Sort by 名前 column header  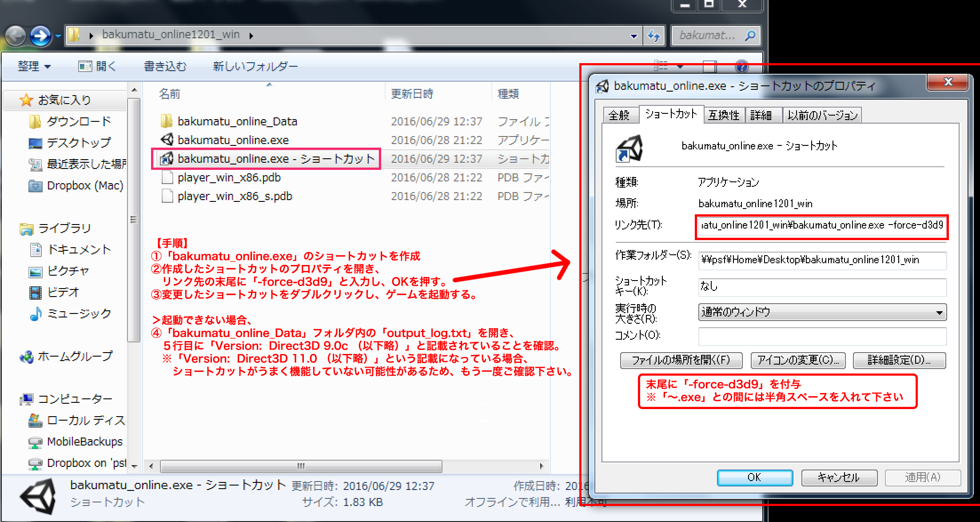(170, 94)
